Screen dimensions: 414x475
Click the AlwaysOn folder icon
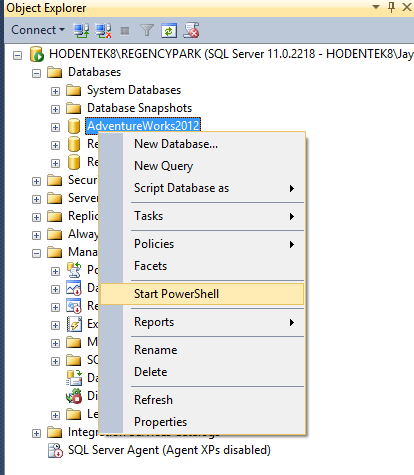pyautogui.click(x=54, y=234)
